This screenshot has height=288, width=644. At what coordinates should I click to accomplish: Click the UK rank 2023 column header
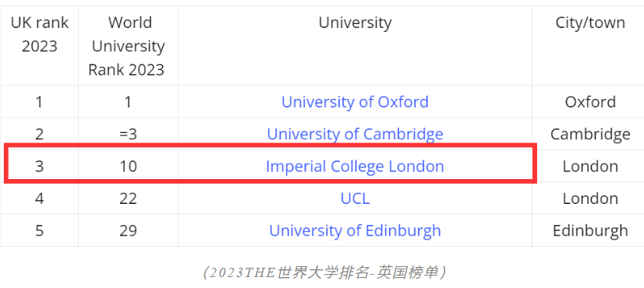click(40, 34)
